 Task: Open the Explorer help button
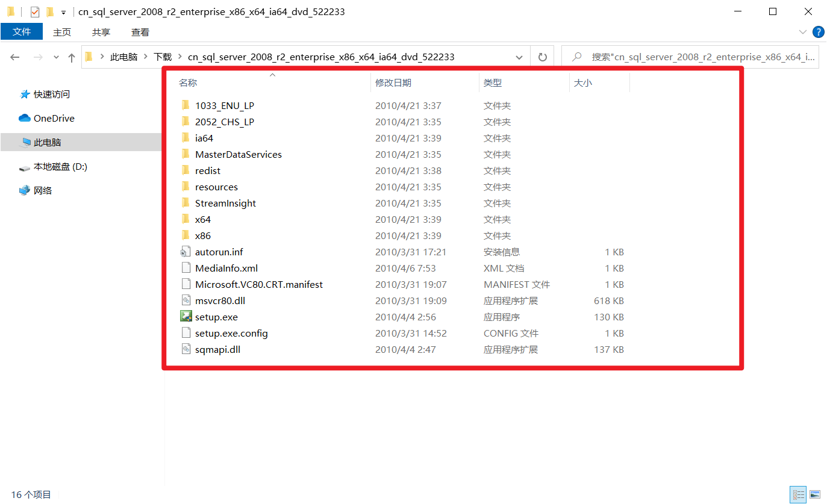pyautogui.click(x=818, y=32)
